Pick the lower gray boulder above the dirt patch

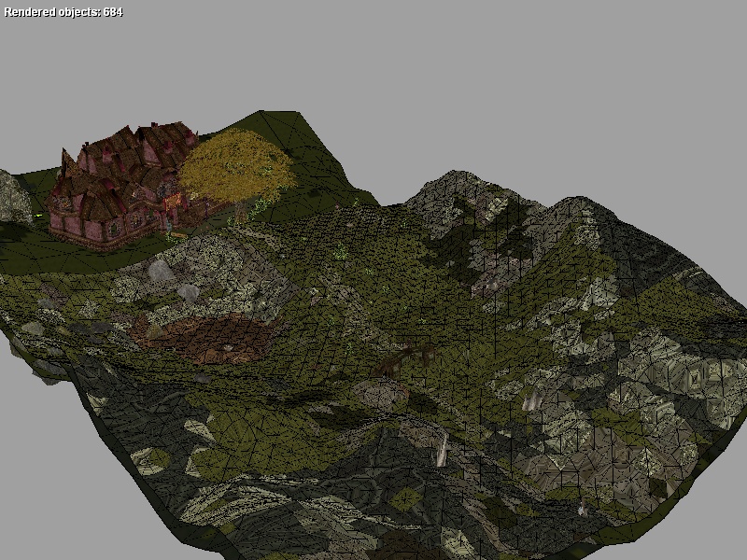pos(188,292)
